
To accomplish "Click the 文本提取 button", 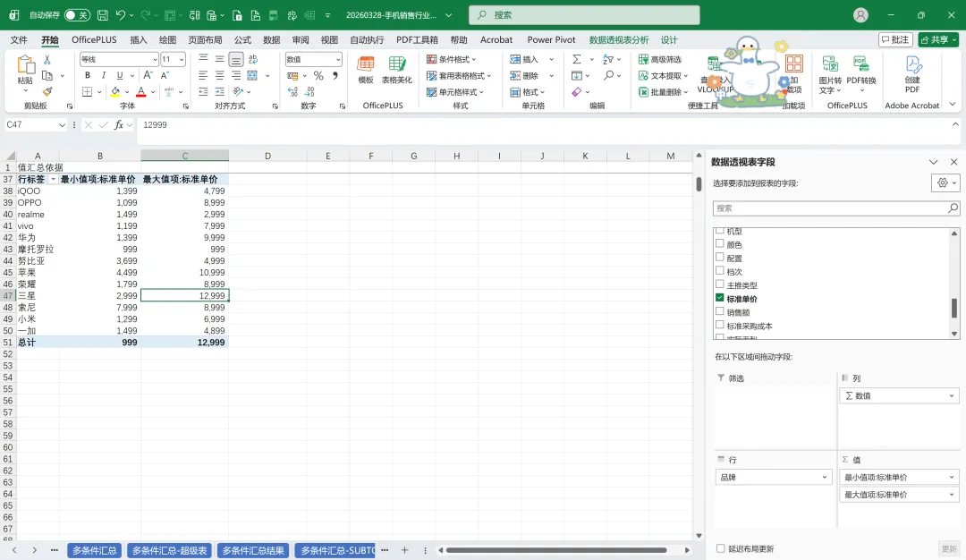I will click(x=663, y=76).
